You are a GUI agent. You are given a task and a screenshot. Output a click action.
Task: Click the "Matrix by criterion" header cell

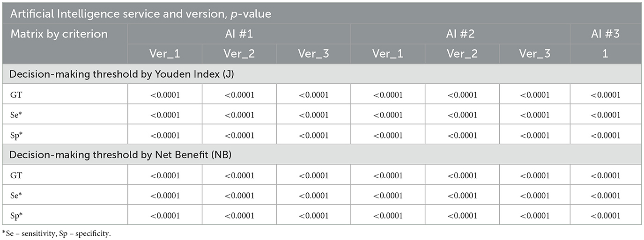(x=59, y=34)
